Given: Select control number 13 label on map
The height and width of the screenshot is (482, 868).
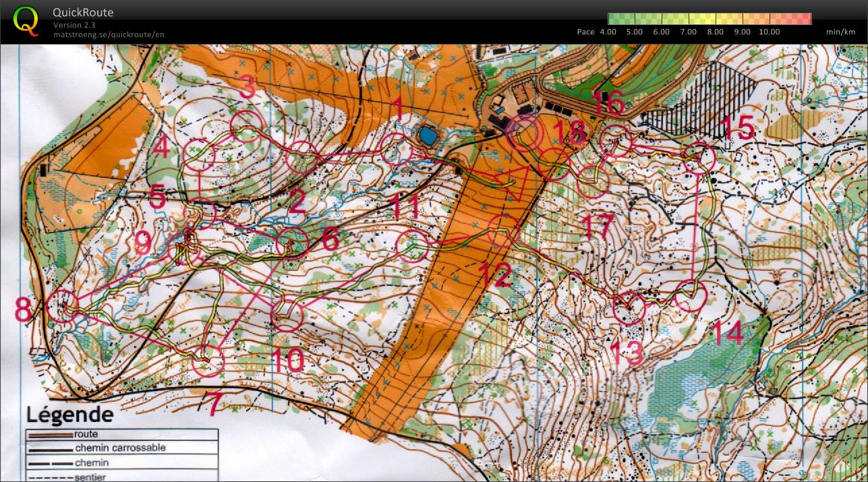Looking at the screenshot, I should click(x=627, y=354).
